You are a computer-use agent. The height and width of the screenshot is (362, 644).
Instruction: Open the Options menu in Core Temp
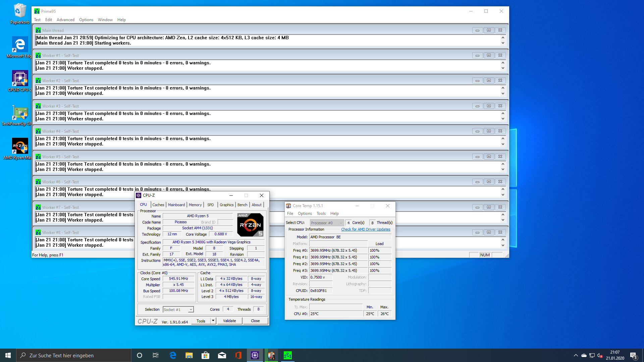pos(305,214)
